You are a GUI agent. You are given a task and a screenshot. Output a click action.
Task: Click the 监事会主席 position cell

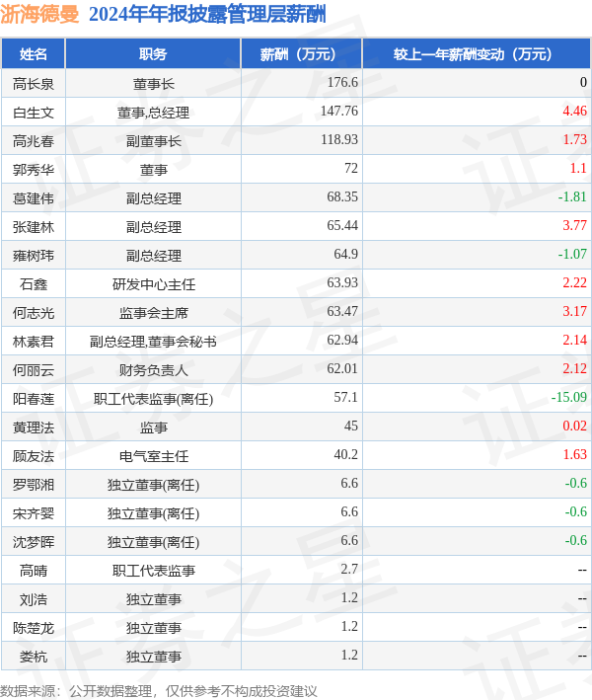pyautogui.click(x=154, y=313)
